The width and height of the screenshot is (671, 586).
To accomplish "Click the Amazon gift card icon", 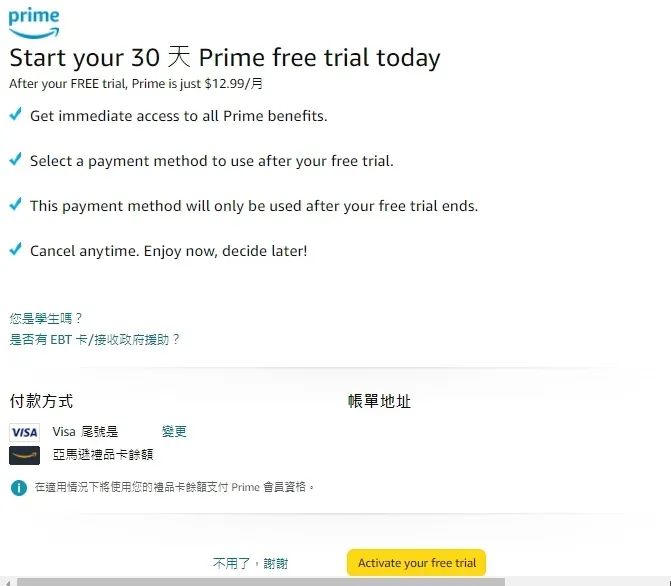I will 24,455.
